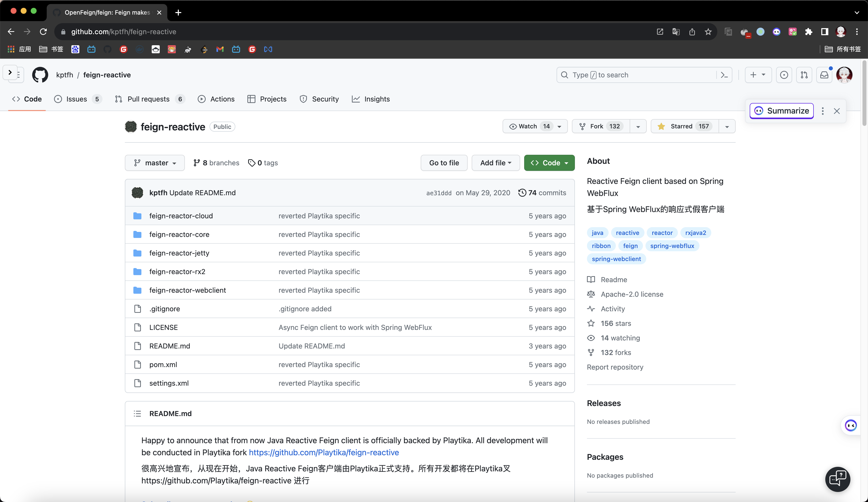Click the GitHub Octocat logo
This screenshot has width=868, height=502.
pos(40,75)
